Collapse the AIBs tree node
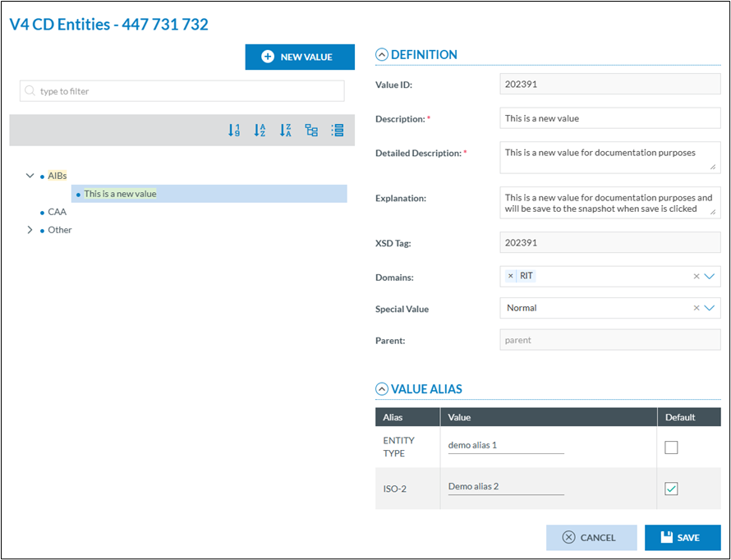The height and width of the screenshot is (560, 731). [x=30, y=176]
